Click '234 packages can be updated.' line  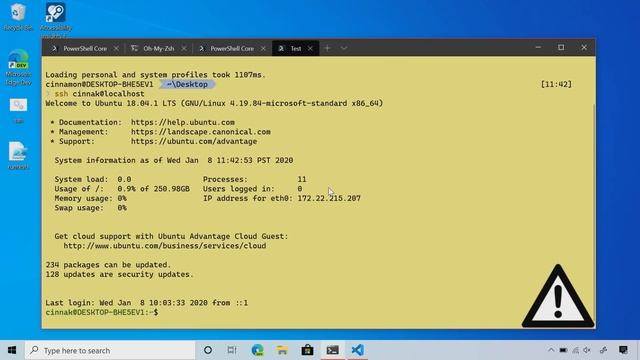click(108, 265)
